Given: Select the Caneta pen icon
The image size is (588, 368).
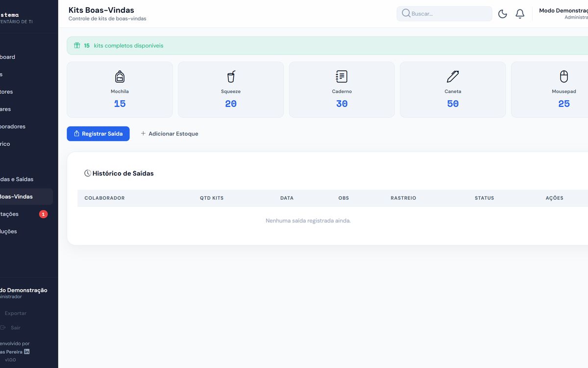Looking at the screenshot, I should point(453,77).
